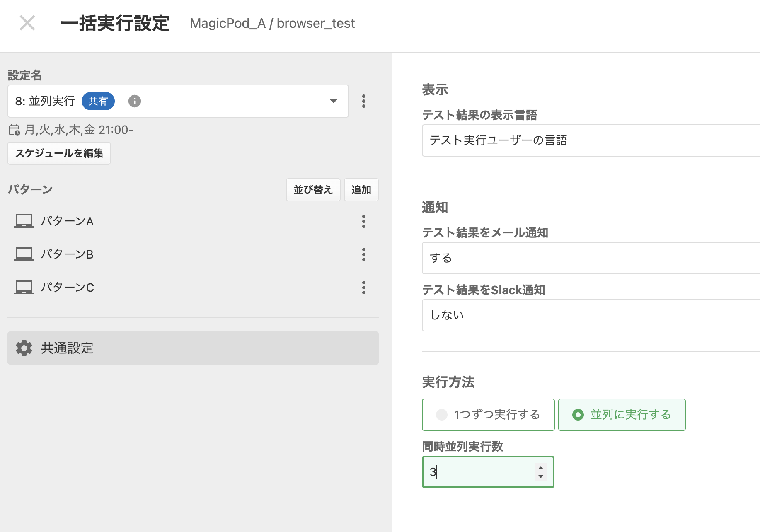
Task: Open the more menu for パターンC
Action: (364, 288)
